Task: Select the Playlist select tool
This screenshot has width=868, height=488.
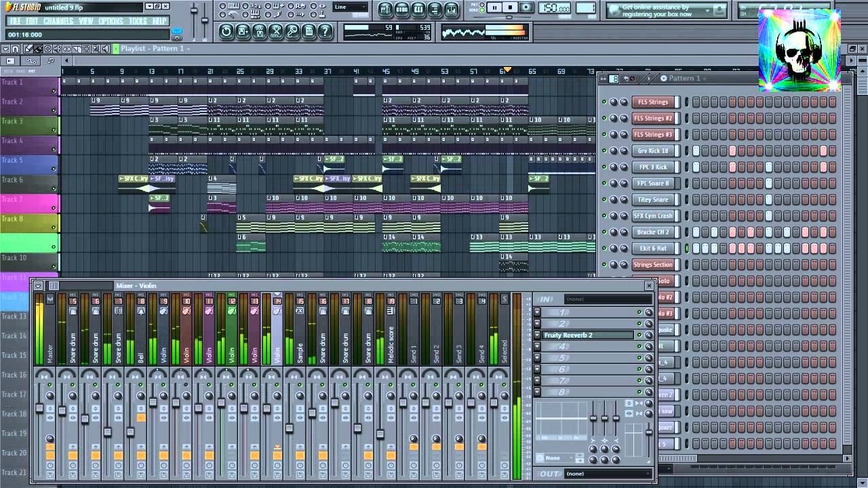Action: click(86, 49)
